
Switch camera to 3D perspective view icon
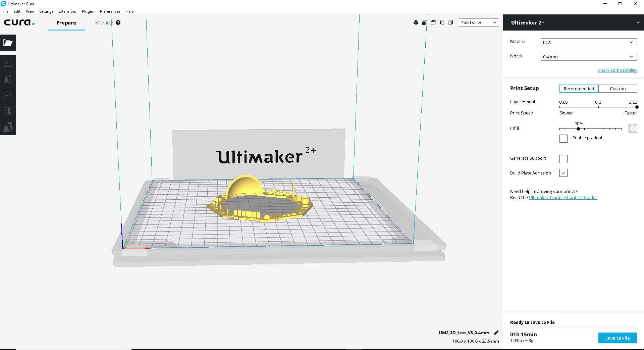point(416,22)
